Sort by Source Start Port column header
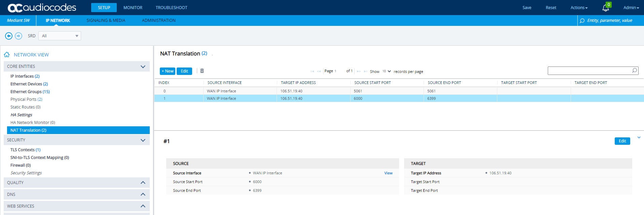This screenshot has height=215, width=644. pos(372,83)
